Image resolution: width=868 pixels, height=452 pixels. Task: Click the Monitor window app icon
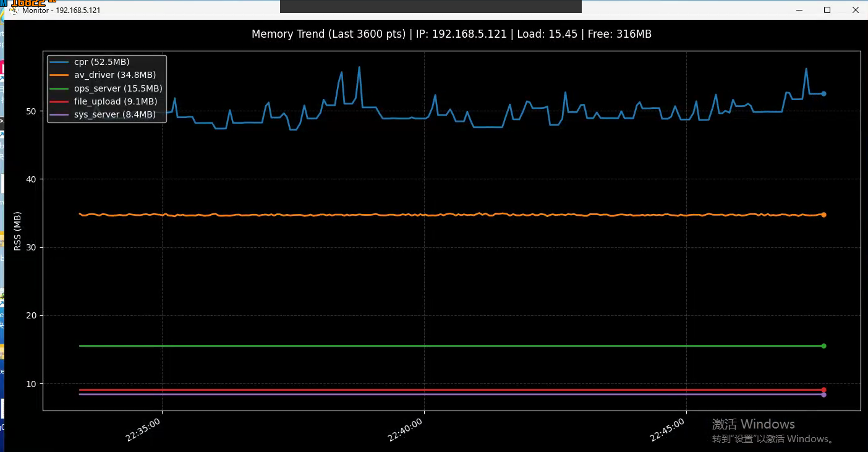14,11
